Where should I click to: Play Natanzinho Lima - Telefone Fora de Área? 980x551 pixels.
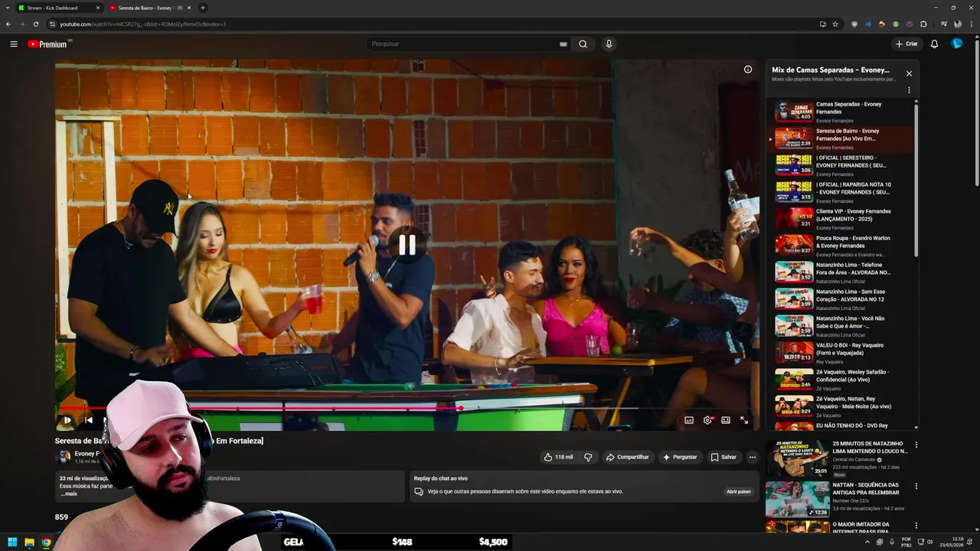pyautogui.click(x=840, y=272)
